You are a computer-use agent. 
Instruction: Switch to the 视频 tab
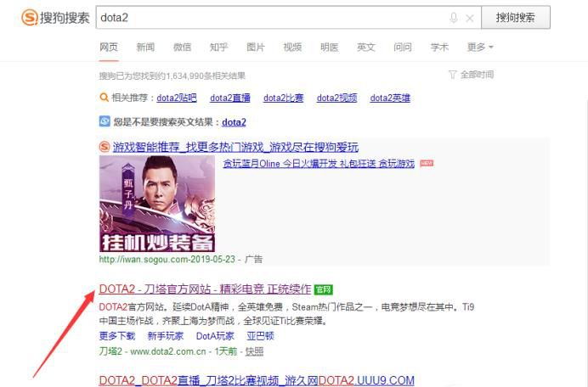292,48
